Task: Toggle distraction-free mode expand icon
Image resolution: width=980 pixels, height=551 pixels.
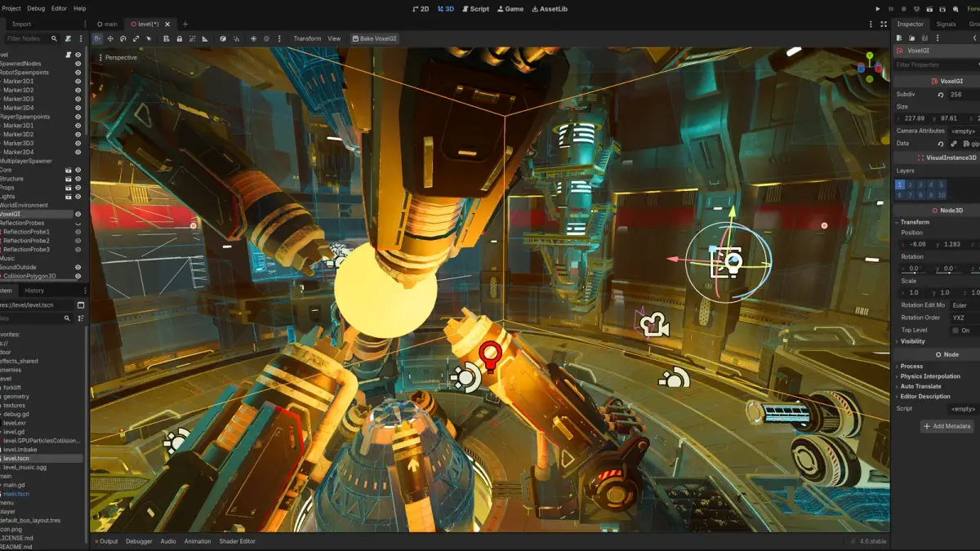Action: [x=884, y=24]
